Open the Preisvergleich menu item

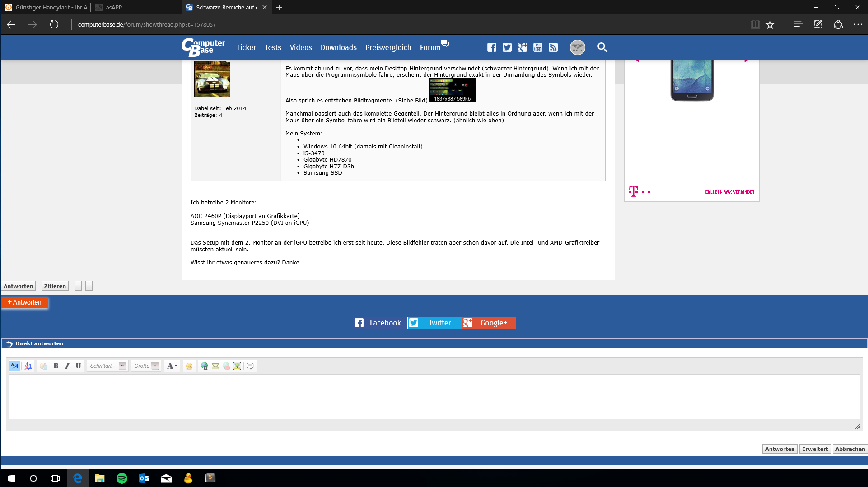pos(388,47)
